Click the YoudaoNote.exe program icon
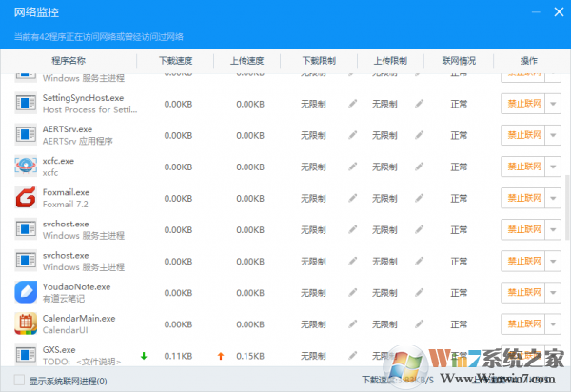 (x=26, y=291)
